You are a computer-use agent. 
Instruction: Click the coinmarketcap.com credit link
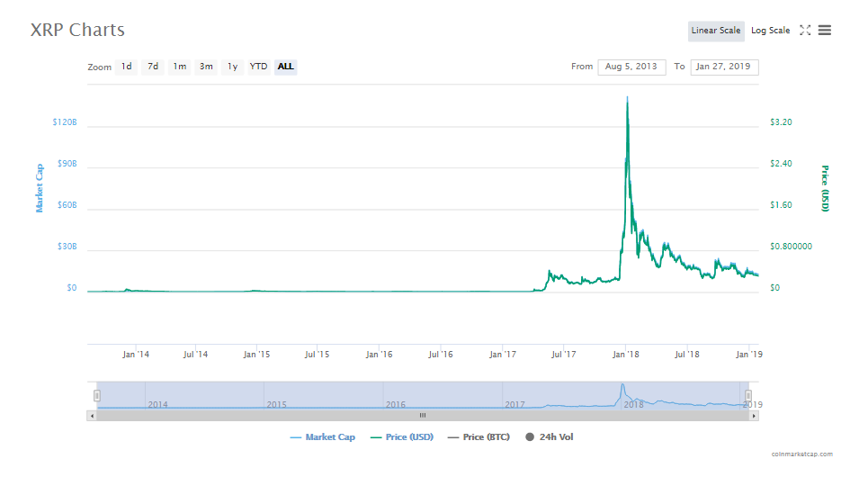click(801, 454)
